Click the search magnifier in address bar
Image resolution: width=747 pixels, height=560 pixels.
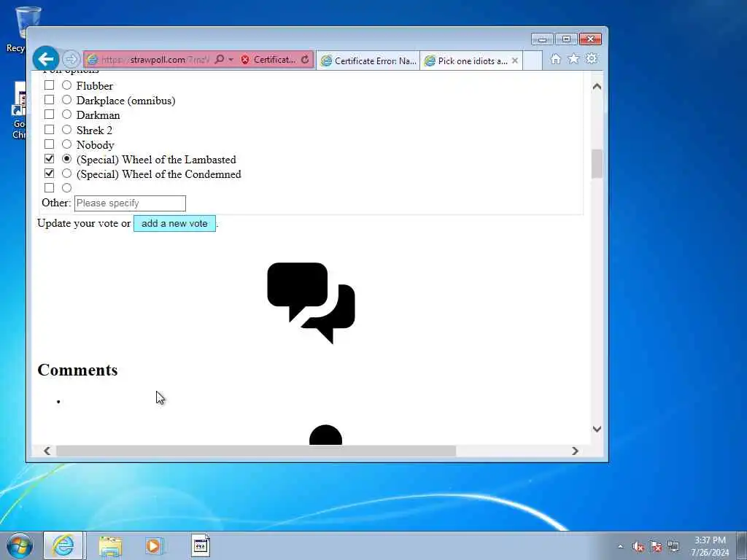pyautogui.click(x=219, y=60)
